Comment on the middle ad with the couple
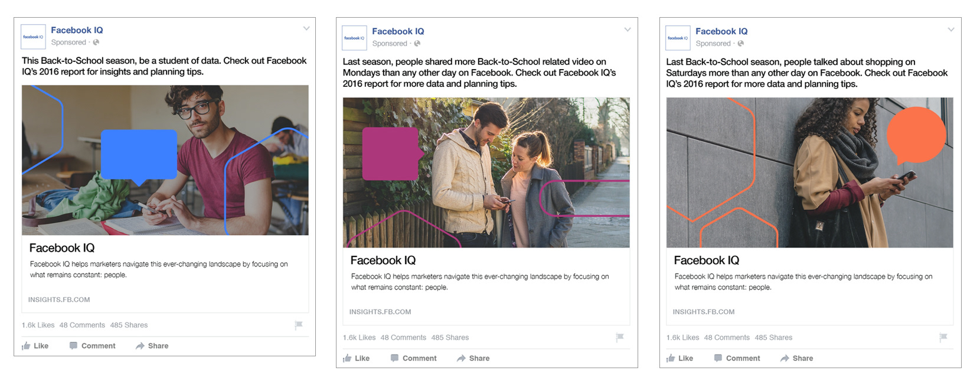Screen dimensions: 980x377 click(x=413, y=358)
